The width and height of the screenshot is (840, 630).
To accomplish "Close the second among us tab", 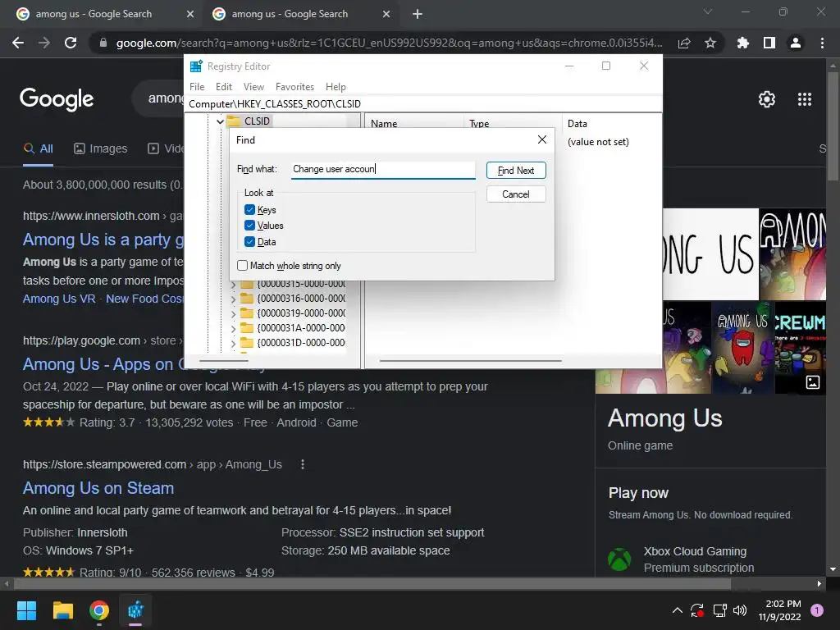I will click(x=386, y=14).
